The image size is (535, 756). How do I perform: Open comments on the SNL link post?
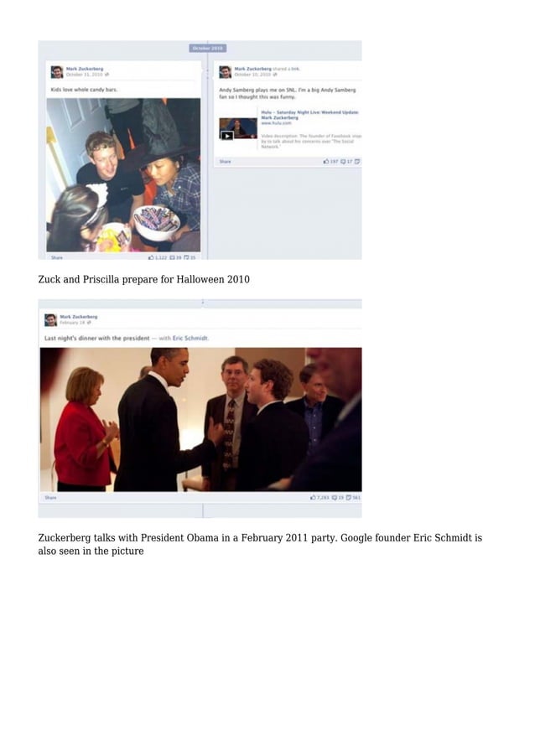pos(346,162)
